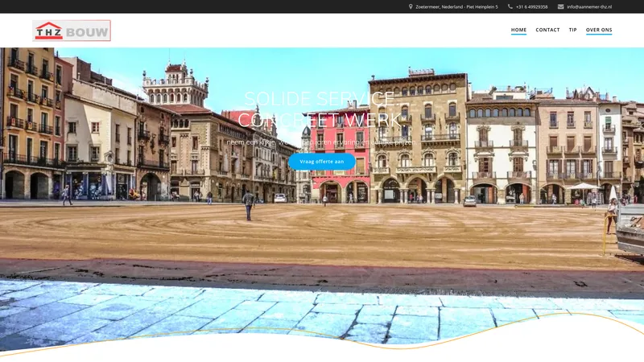Viewport: 644px width, 362px height.
Task: Click the THZ Bouw logo
Action: pos(72,31)
